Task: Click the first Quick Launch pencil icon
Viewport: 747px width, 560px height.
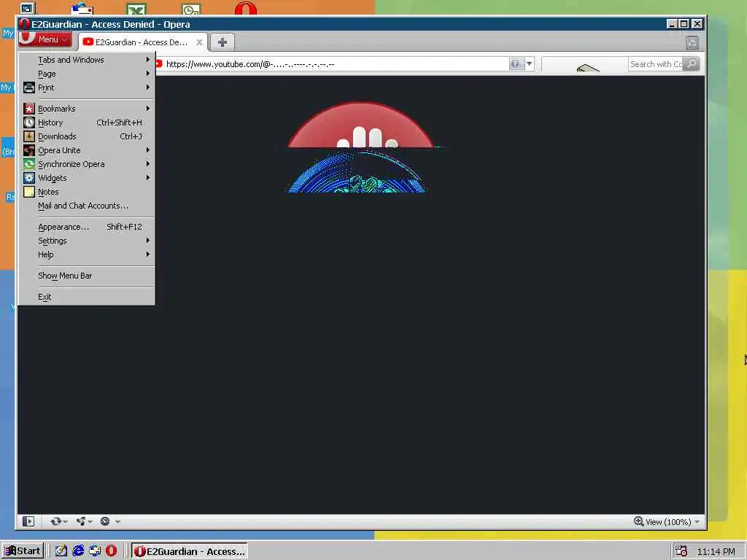Action: [61, 551]
